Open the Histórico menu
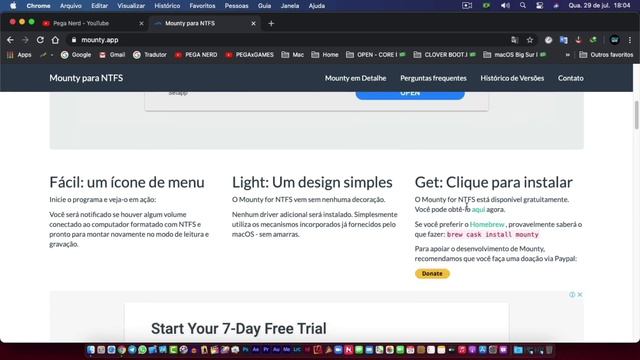640x360 pixels. [x=167, y=6]
